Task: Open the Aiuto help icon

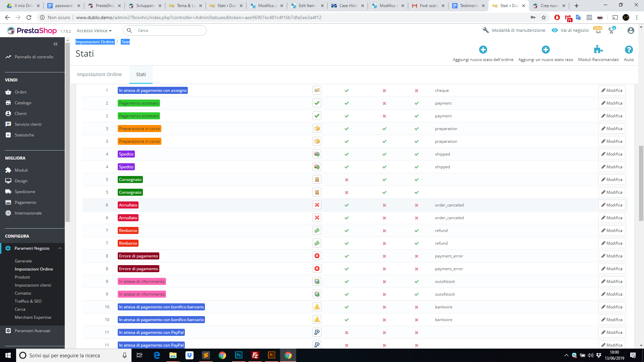Action: pos(629,50)
